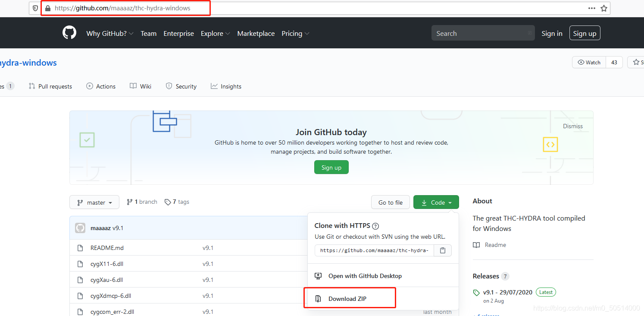The image size is (644, 316).
Task: Click the file icon beside README.md
Action: click(80, 248)
